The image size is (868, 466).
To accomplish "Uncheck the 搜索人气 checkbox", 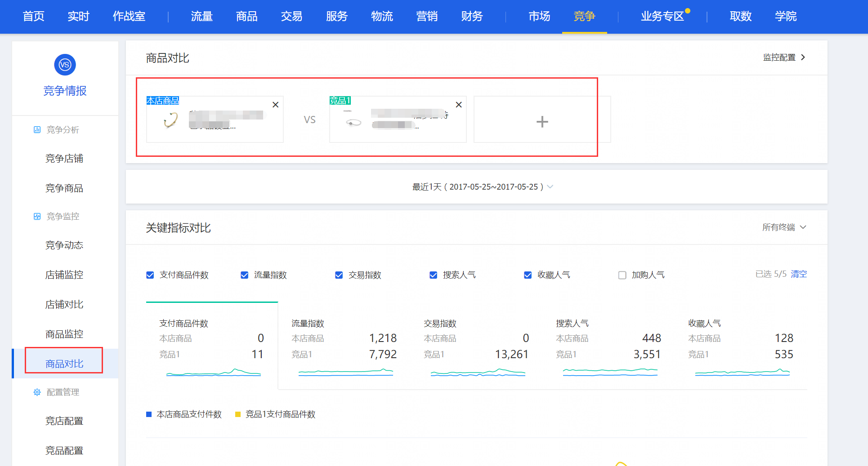I will tap(433, 275).
